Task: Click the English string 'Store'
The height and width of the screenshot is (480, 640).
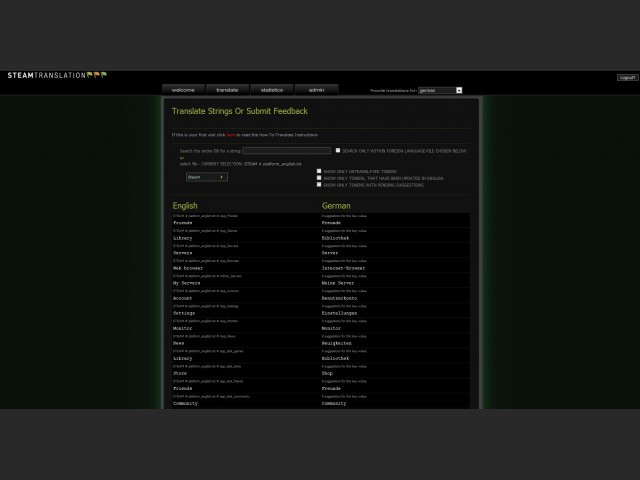Action: click(180, 373)
